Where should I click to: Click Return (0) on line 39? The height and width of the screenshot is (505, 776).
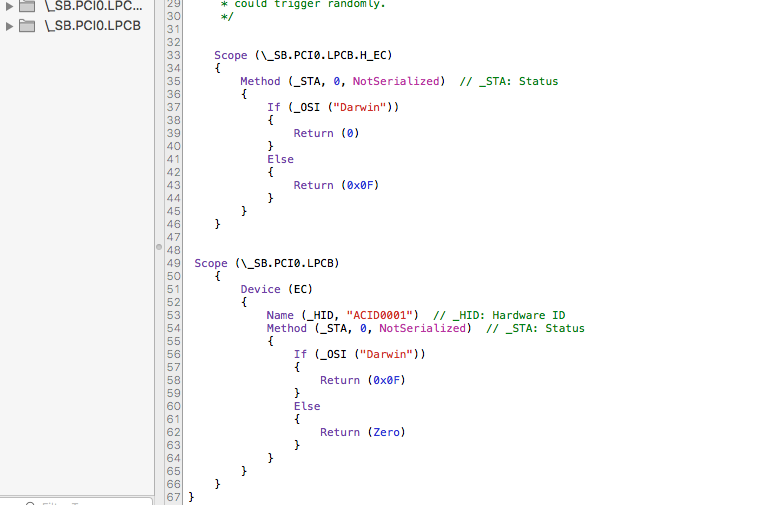point(326,133)
